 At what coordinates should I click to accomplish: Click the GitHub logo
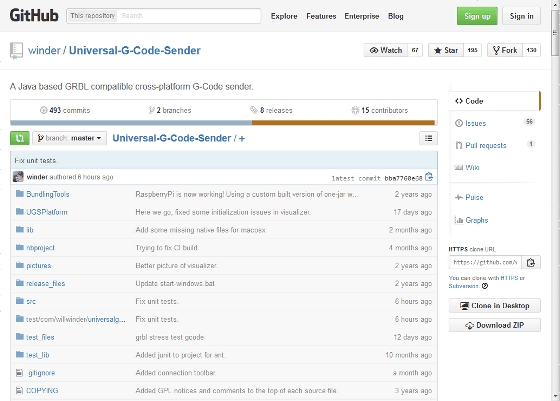coord(34,16)
